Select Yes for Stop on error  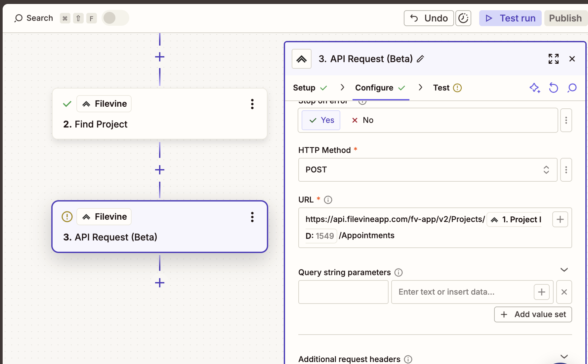321,120
